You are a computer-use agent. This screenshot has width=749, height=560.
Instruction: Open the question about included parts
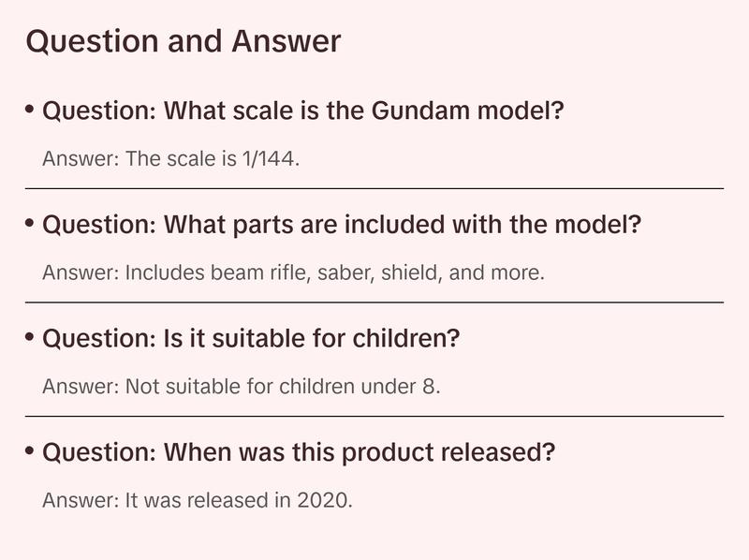pos(342,226)
